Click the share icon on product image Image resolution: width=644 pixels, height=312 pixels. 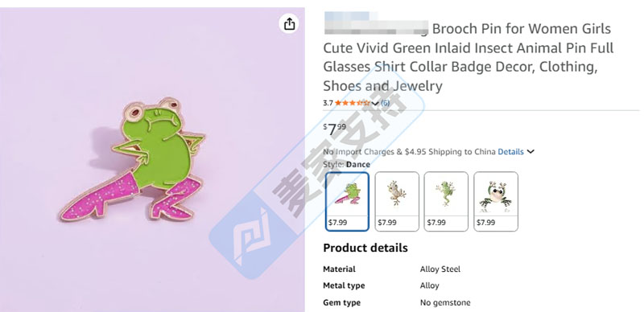(289, 24)
